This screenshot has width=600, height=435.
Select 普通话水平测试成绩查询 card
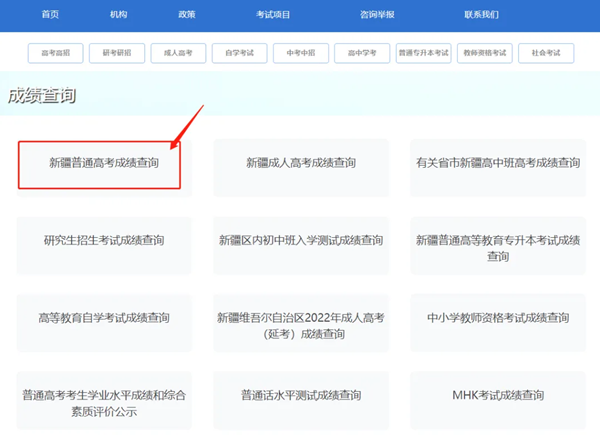[x=301, y=395]
